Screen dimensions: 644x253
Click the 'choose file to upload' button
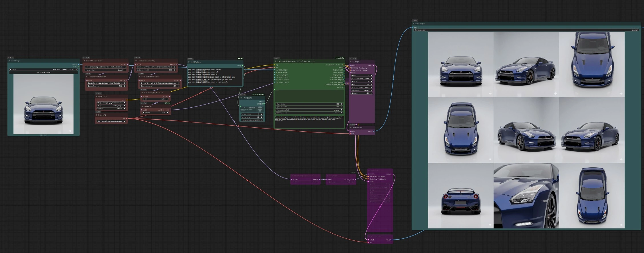[x=43, y=73]
